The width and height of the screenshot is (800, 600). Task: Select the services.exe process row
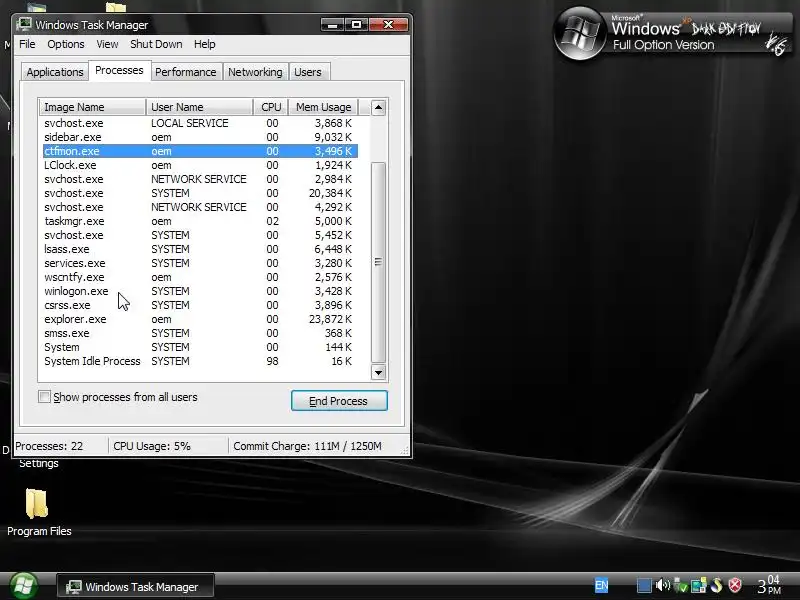pos(200,263)
